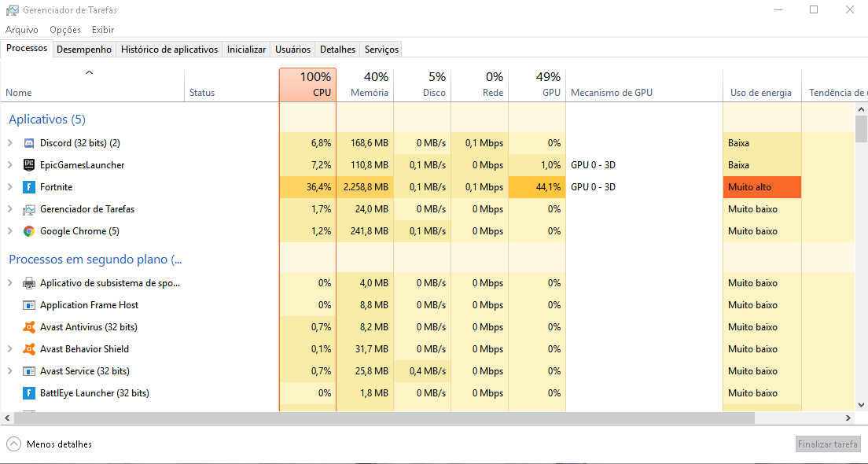Click the vertical scrollbar up arrow

point(861,109)
